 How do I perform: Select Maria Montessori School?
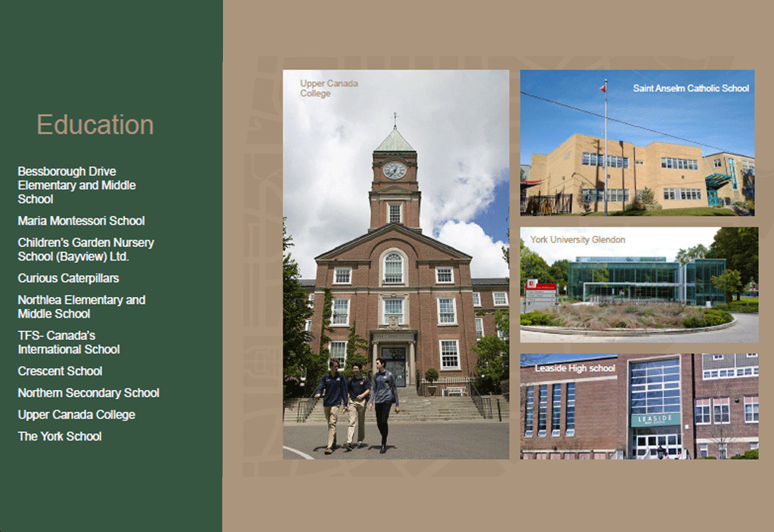click(x=81, y=221)
